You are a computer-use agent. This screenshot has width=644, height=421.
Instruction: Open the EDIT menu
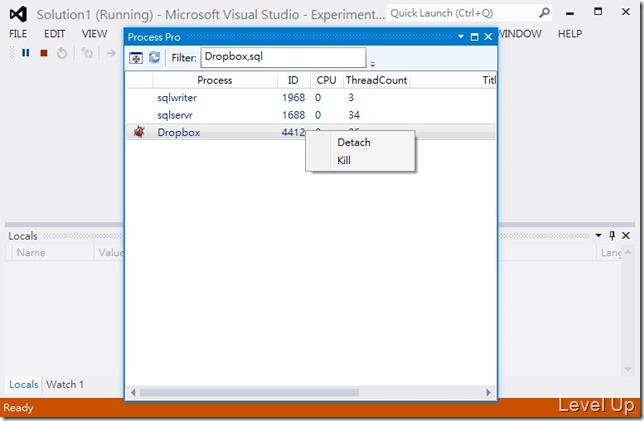click(x=54, y=34)
